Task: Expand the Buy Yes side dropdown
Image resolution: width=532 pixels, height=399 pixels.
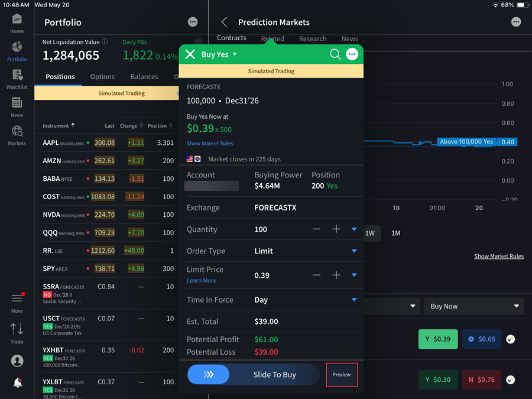Action: click(x=235, y=54)
